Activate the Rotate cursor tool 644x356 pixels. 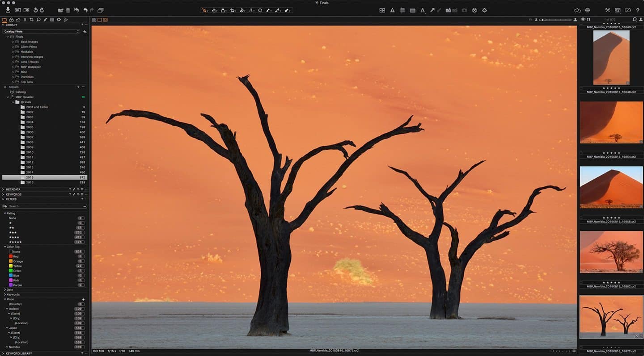(242, 10)
